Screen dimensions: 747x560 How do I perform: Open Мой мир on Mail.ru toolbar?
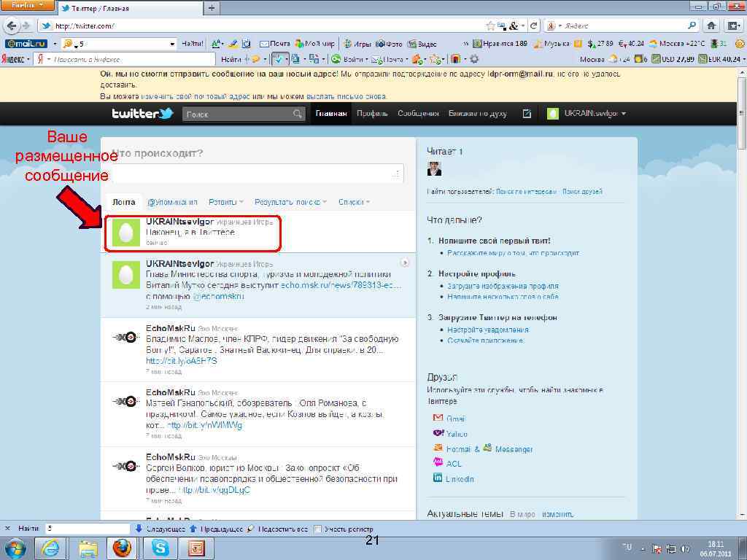315,44
